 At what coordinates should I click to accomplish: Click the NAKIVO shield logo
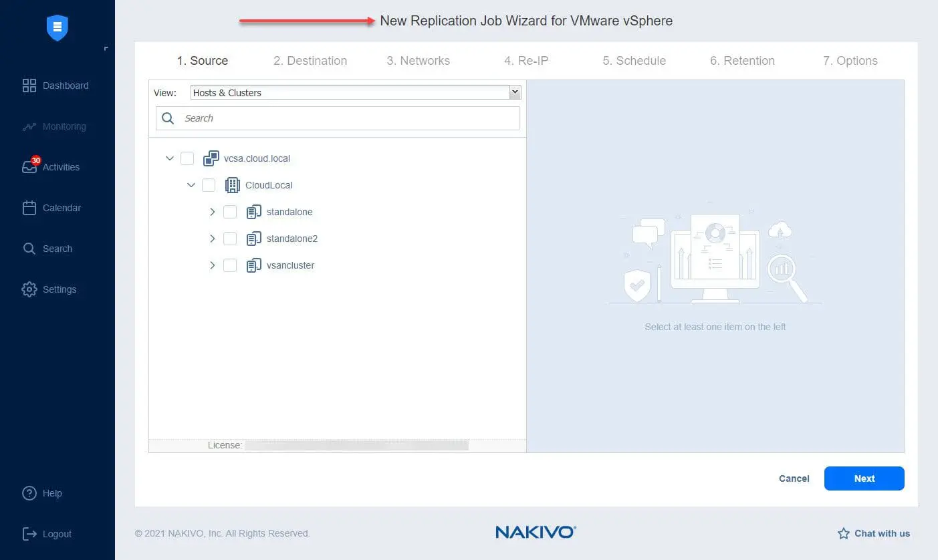pos(57,27)
